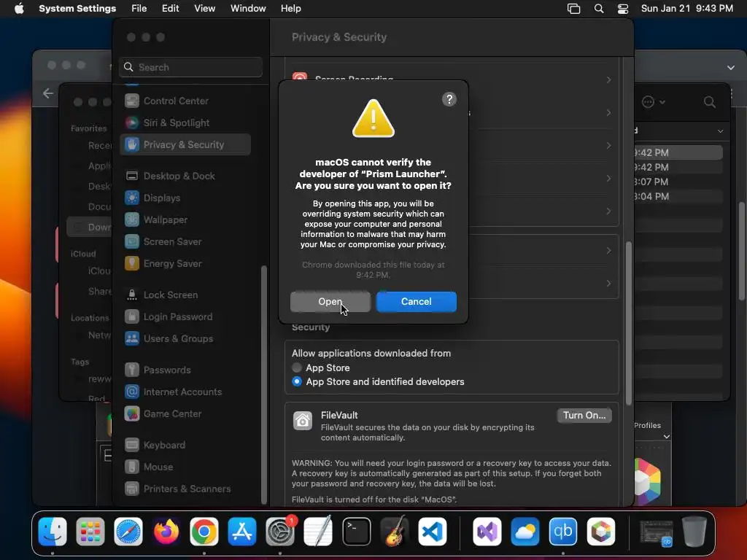Open System Settings Dock icon

[280, 532]
